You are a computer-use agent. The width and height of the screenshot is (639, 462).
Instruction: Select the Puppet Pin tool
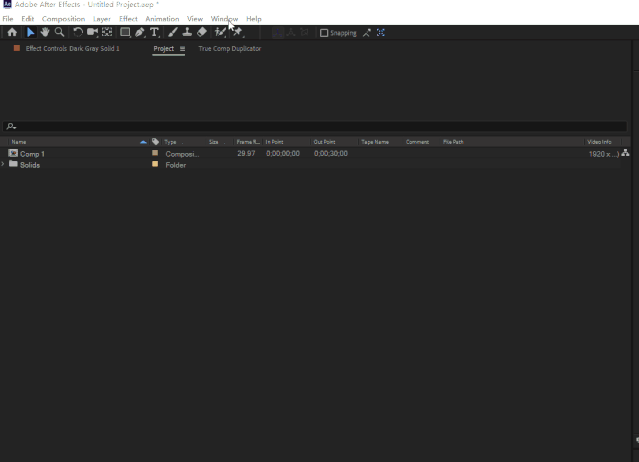pos(238,32)
